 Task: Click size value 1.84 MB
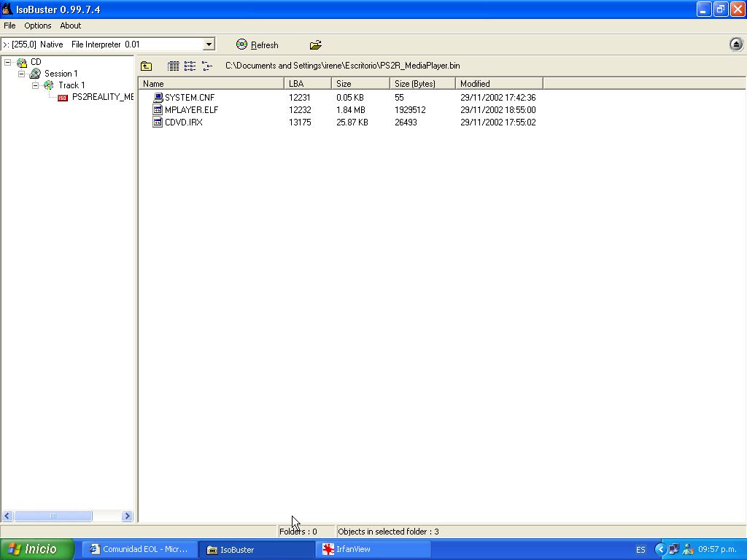(351, 110)
